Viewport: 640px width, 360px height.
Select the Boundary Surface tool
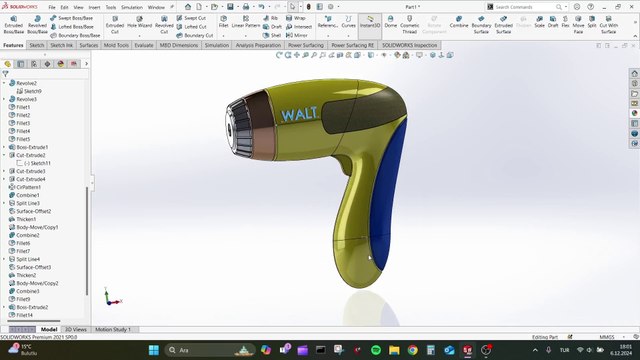481,25
